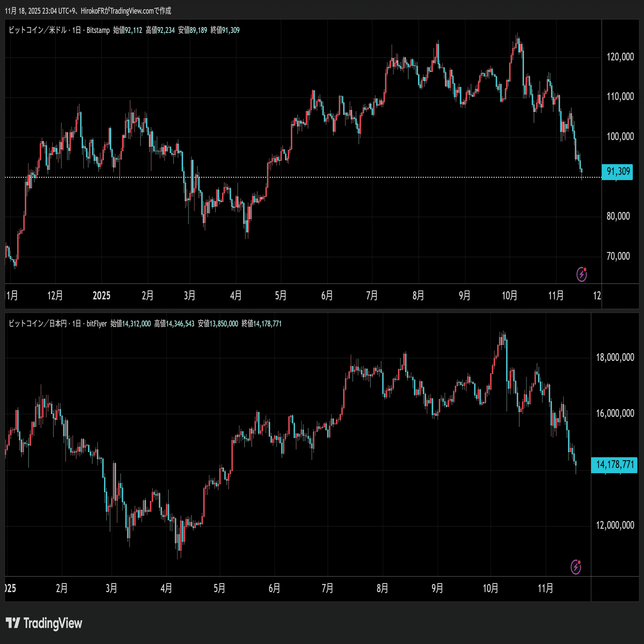Click the HirokoFR TradingView.com attribution text

tap(126, 11)
